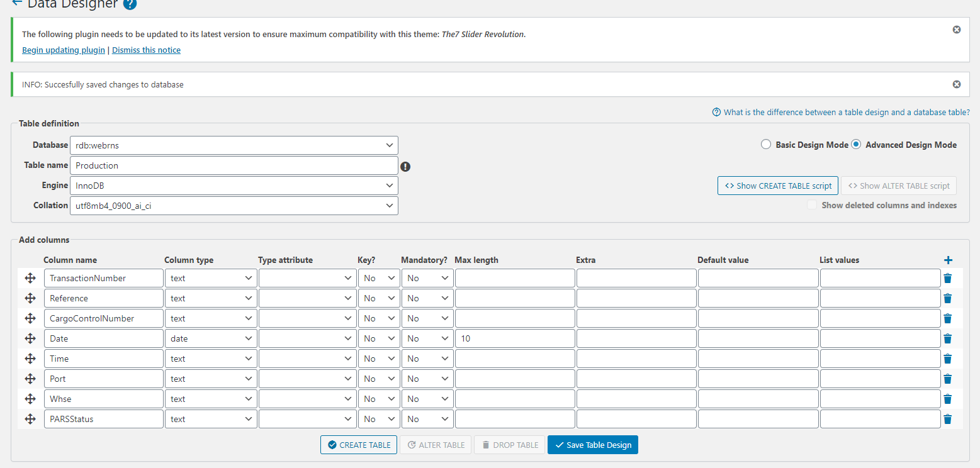Add a new column with plus icon
The image size is (980, 468).
949,260
